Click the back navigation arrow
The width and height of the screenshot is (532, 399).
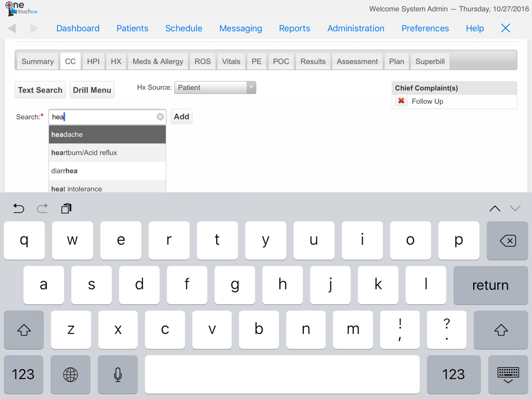12,29
